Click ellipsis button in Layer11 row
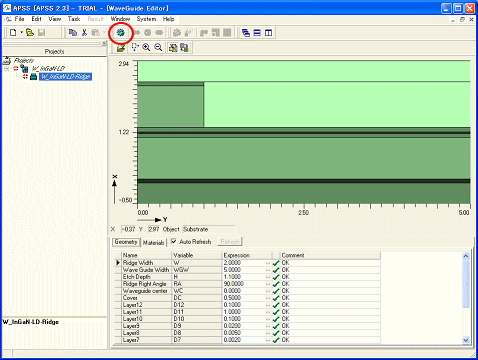The width and height of the screenshot is (478, 360). [268, 312]
